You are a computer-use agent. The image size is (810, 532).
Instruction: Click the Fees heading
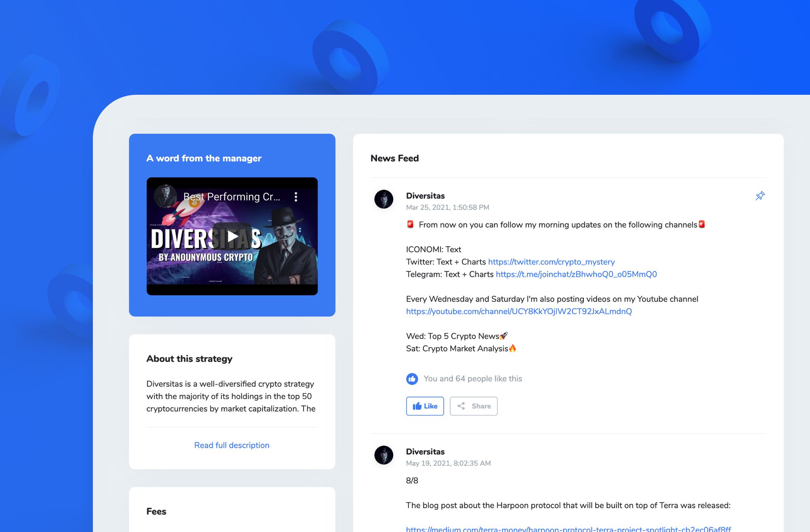point(156,511)
